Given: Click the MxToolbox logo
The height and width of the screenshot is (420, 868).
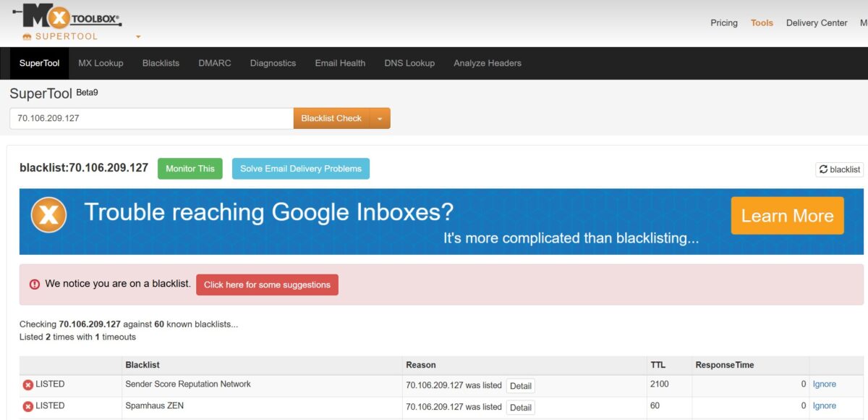Looking at the screenshot, I should pos(67,17).
